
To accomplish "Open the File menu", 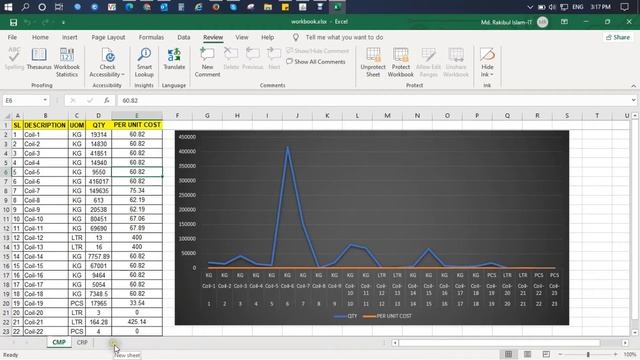I will pyautogui.click(x=12, y=37).
